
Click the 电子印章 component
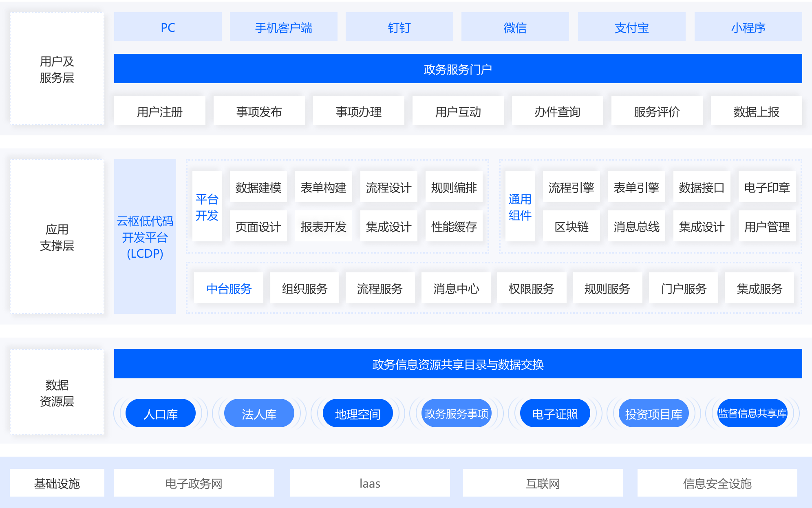(x=767, y=187)
